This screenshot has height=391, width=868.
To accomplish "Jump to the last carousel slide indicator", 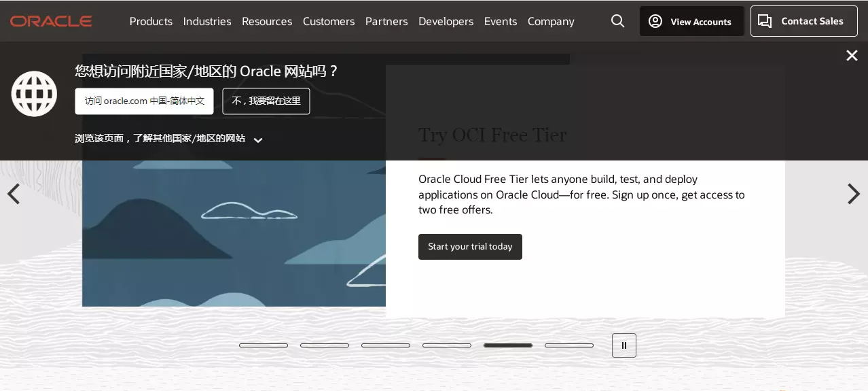I will click(569, 345).
